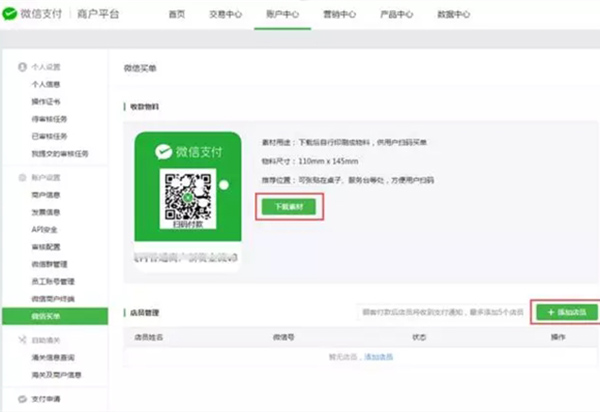The width and height of the screenshot is (600, 412).
Task: Click the 添加店员 link in the empty table
Action: point(378,357)
